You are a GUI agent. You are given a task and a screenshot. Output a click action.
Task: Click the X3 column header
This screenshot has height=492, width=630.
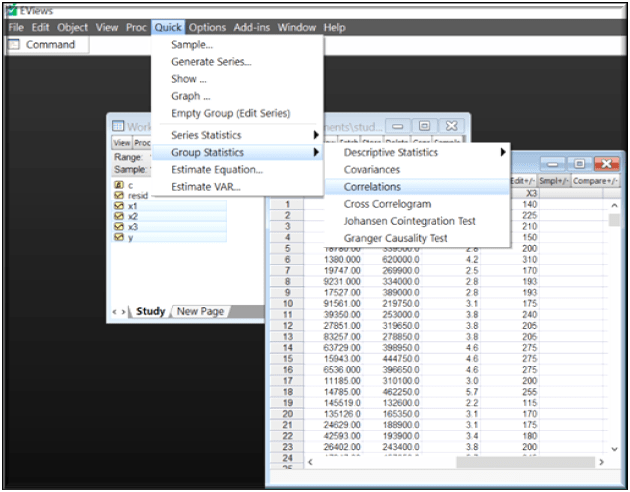pyautogui.click(x=531, y=193)
